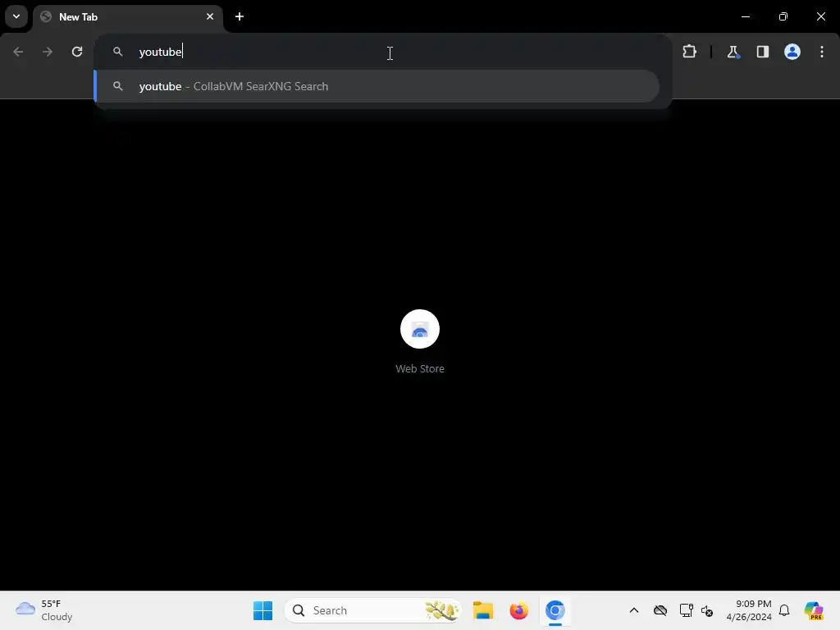Launch Copilot preview icon
Image resolution: width=840 pixels, height=630 pixels.
815,610
